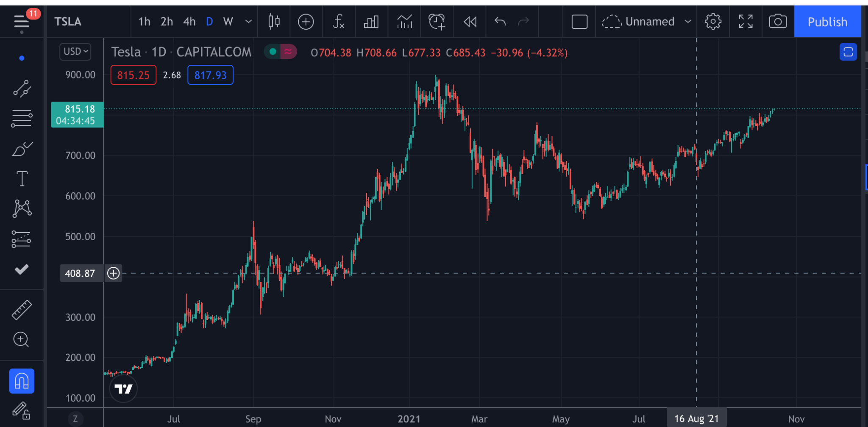Switch to the 1h timeframe
The height and width of the screenshot is (427, 868).
pyautogui.click(x=145, y=22)
